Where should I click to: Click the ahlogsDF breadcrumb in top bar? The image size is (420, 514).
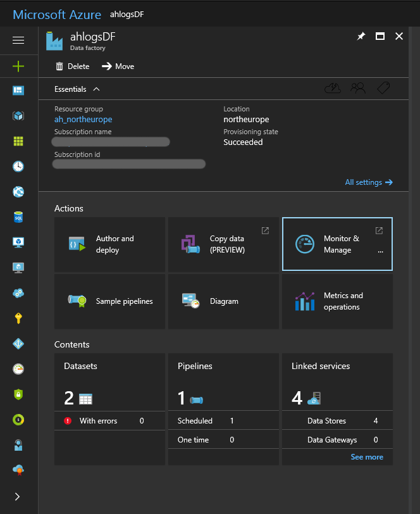[x=127, y=15]
